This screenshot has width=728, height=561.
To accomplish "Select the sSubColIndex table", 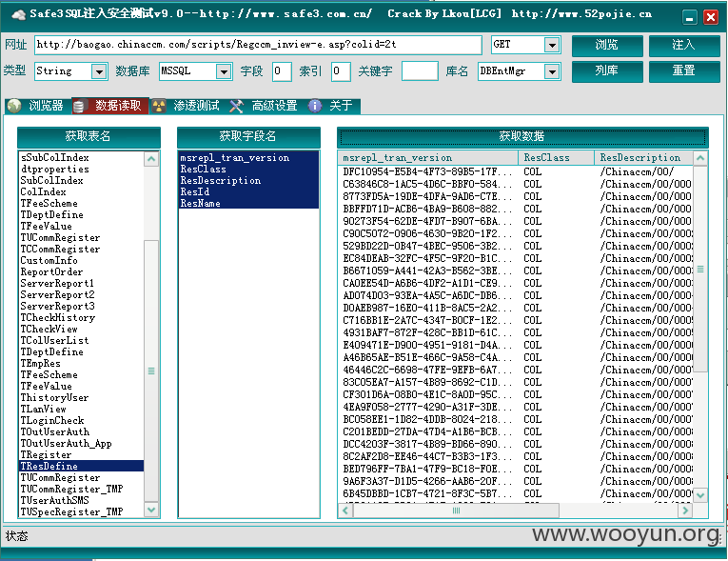I will click(81, 157).
